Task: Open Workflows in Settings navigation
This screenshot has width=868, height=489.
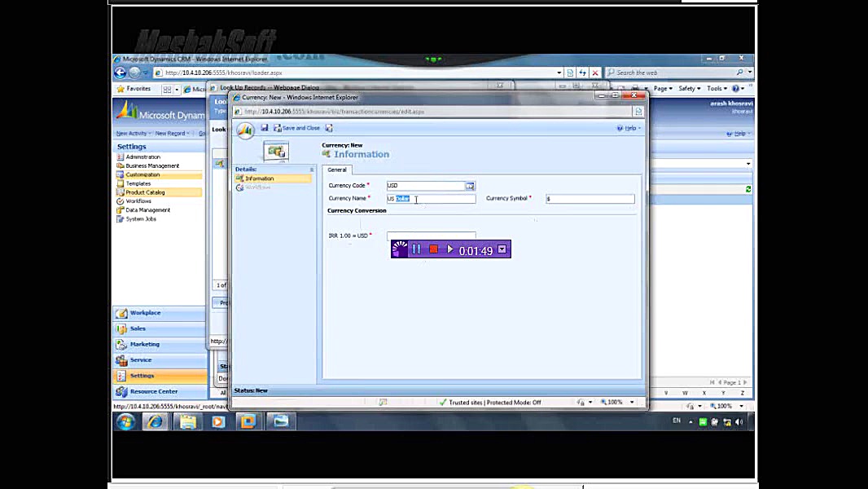Action: (138, 201)
